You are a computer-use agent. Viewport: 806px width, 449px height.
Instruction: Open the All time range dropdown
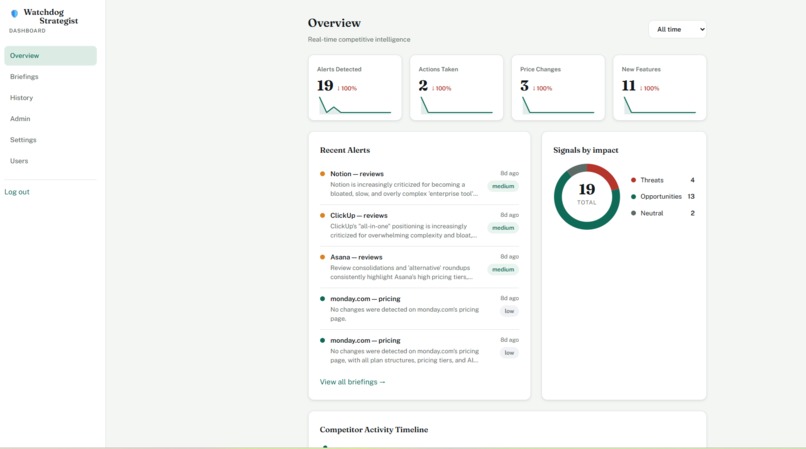coord(677,29)
